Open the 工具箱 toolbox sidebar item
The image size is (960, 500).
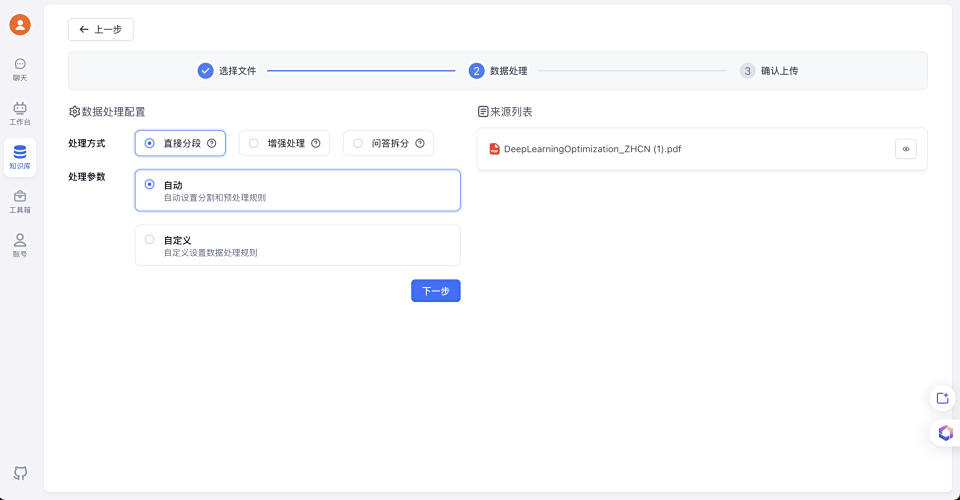(20, 202)
